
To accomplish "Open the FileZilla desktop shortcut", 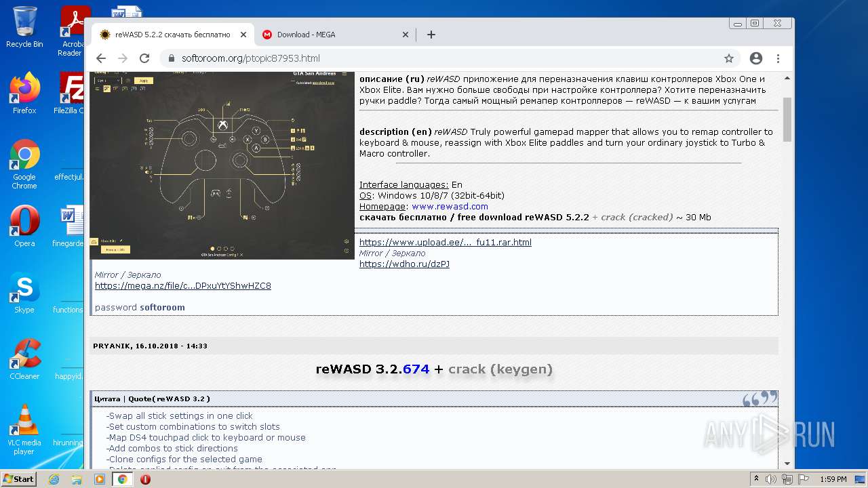I will (68, 93).
